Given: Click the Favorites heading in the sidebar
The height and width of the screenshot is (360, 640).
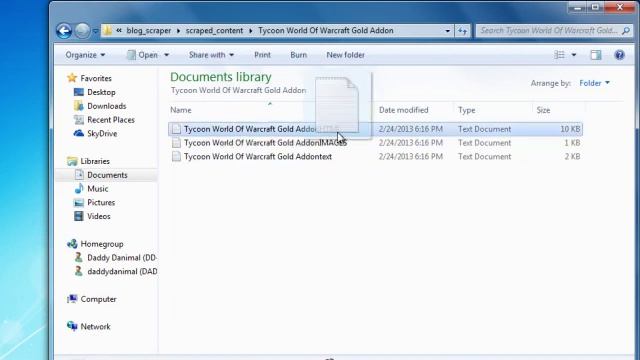Looking at the screenshot, I should pyautogui.click(x=96, y=78).
